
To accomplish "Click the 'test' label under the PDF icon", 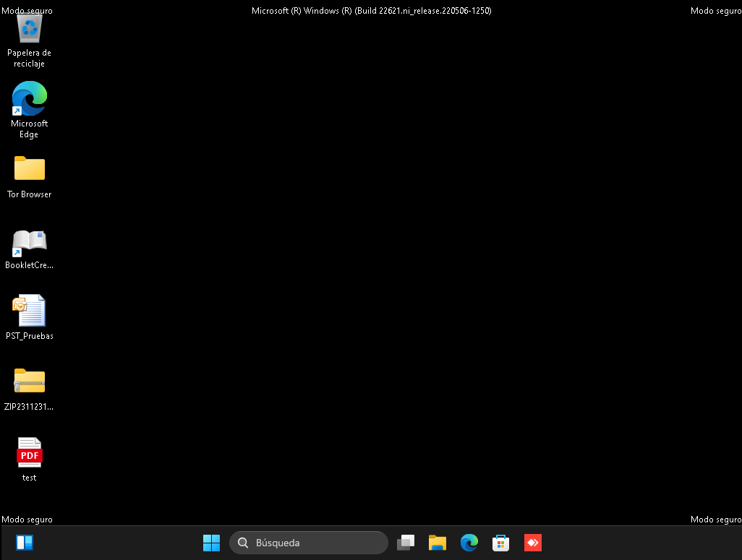I will [x=30, y=478].
